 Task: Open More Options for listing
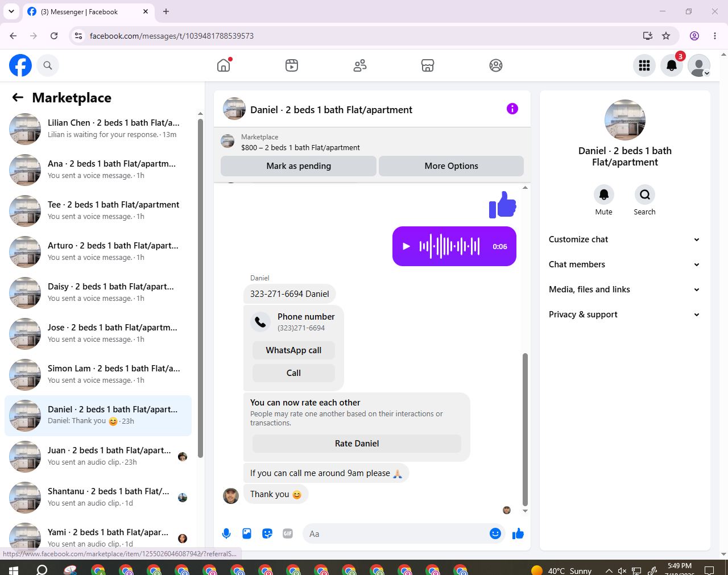tap(451, 166)
